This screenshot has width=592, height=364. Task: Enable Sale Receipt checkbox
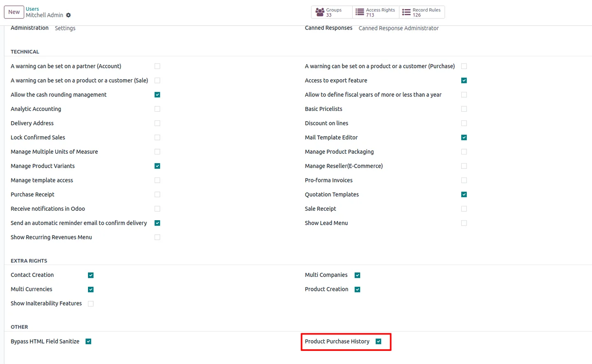pos(464,209)
